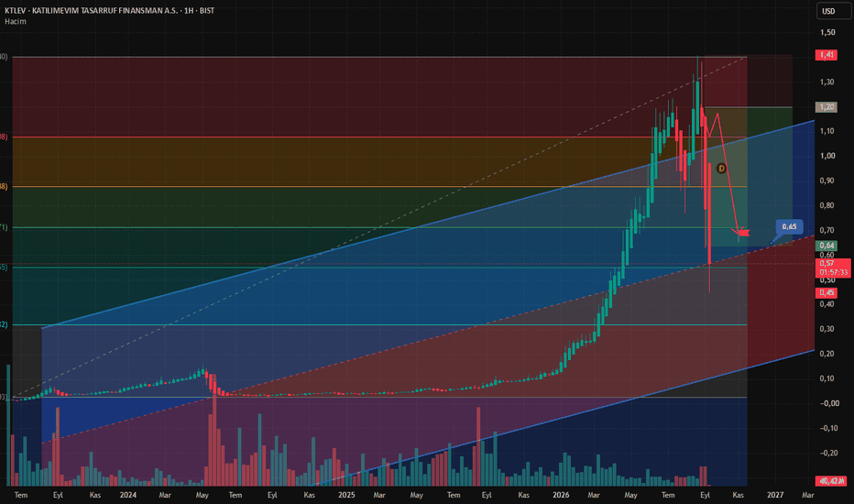Image resolution: width=854 pixels, height=504 pixels.
Task: Click the KTLEV Katilimevim symbol title
Action: click(x=109, y=10)
